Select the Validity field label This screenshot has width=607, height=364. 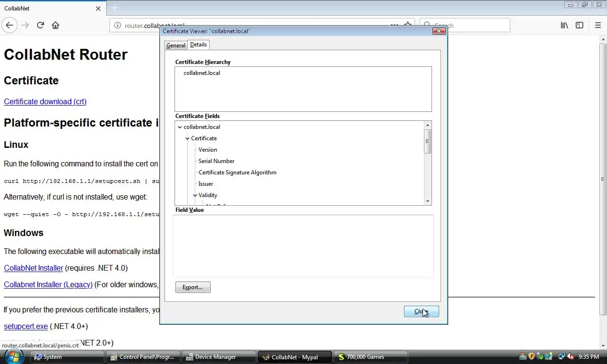pos(208,195)
